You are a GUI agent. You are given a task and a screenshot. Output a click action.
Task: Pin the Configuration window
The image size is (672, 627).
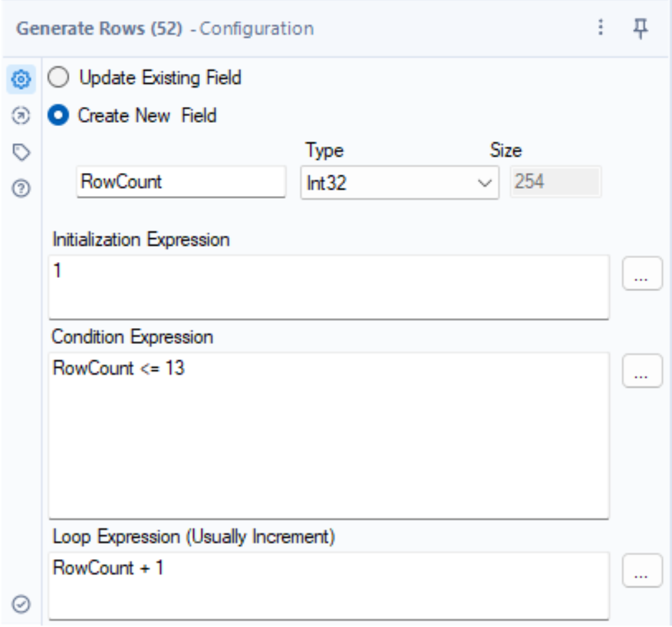click(640, 28)
